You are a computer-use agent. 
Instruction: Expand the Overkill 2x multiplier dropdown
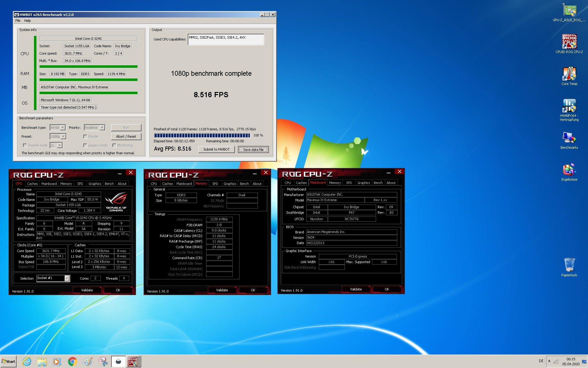point(60,145)
